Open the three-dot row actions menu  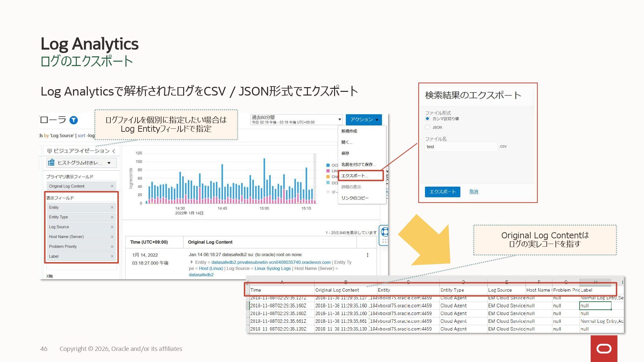(x=368, y=255)
